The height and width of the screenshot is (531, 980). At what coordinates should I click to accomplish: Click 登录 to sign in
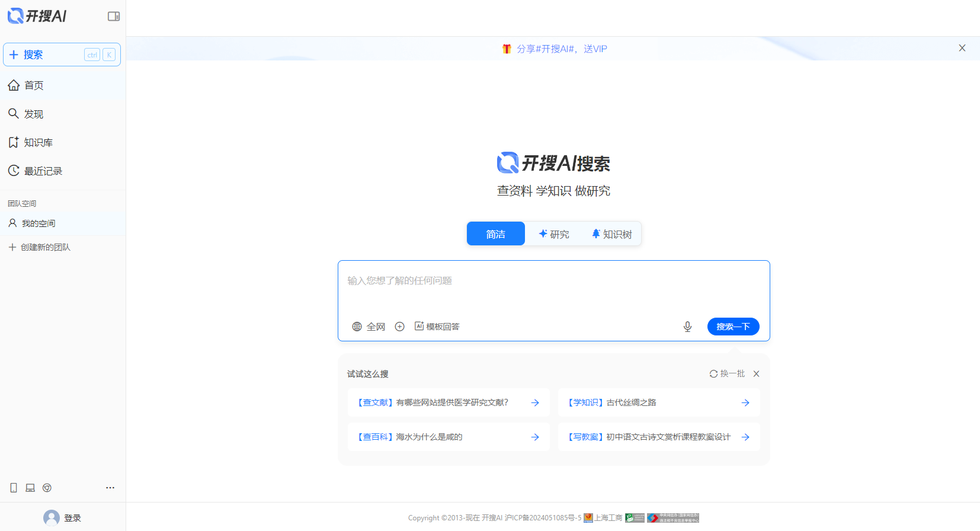(72, 518)
